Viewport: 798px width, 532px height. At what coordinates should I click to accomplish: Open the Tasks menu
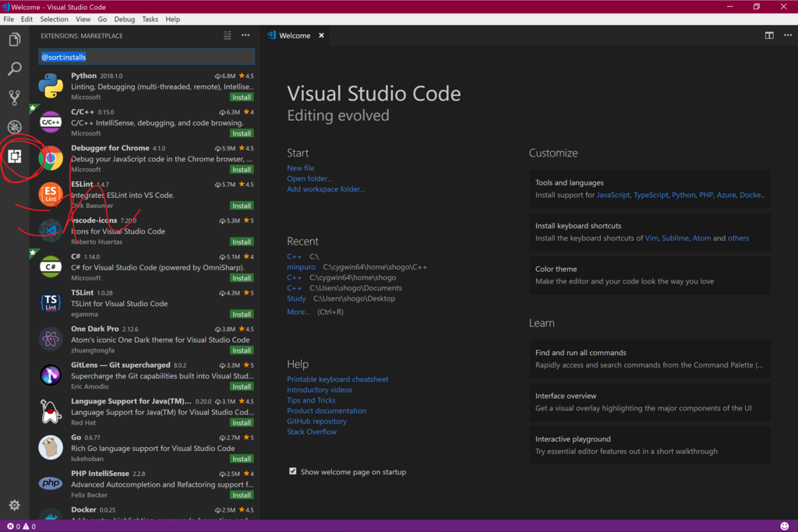tap(150, 19)
